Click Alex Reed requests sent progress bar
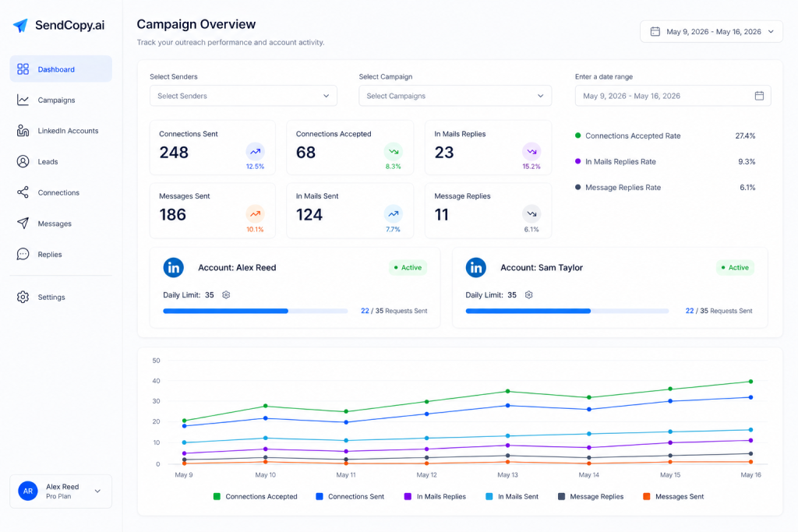Screen dimensions: 798x532 (255, 311)
